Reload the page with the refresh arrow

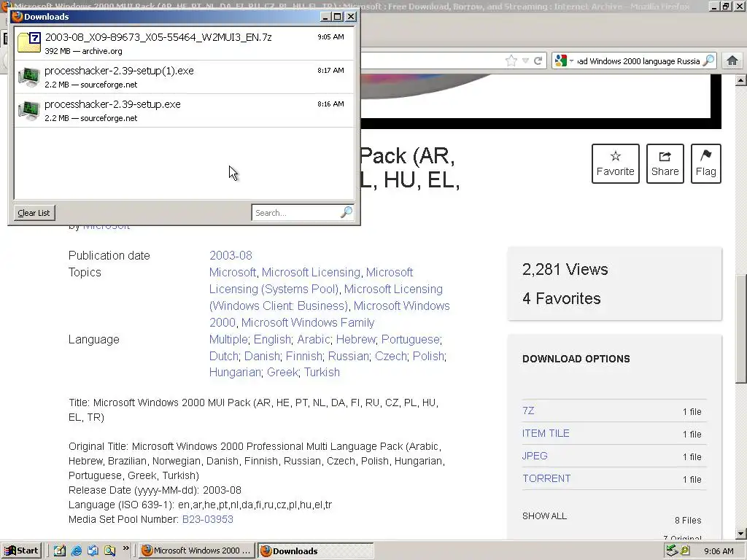[x=538, y=61]
